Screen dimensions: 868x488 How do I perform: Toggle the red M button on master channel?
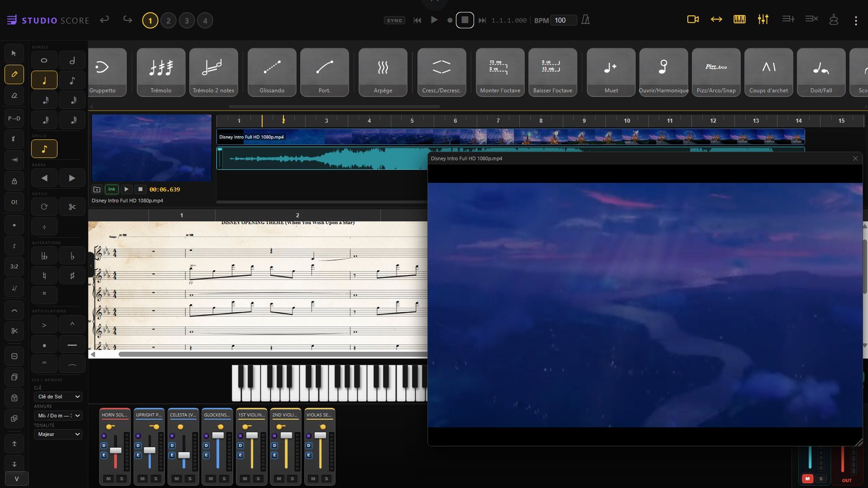807,479
